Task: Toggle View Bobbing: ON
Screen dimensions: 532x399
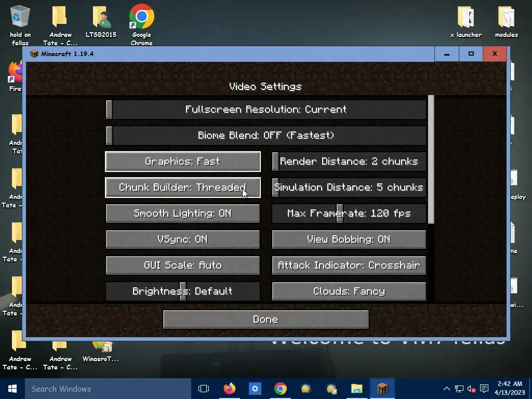Action: point(349,240)
